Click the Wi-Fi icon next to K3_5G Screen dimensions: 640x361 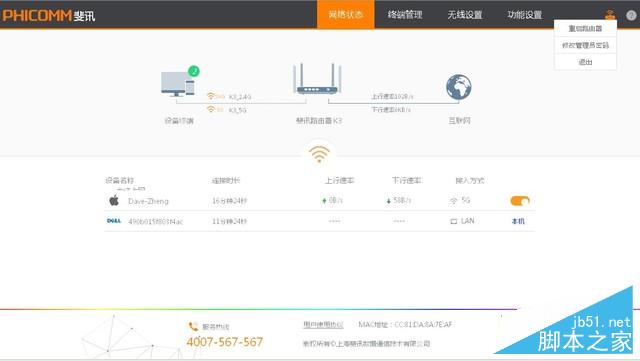pos(211,109)
